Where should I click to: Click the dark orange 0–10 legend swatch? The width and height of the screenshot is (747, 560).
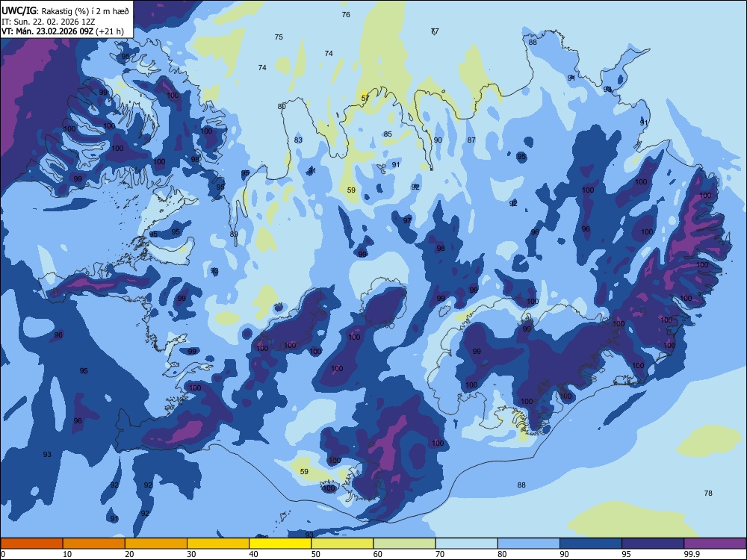(31, 544)
